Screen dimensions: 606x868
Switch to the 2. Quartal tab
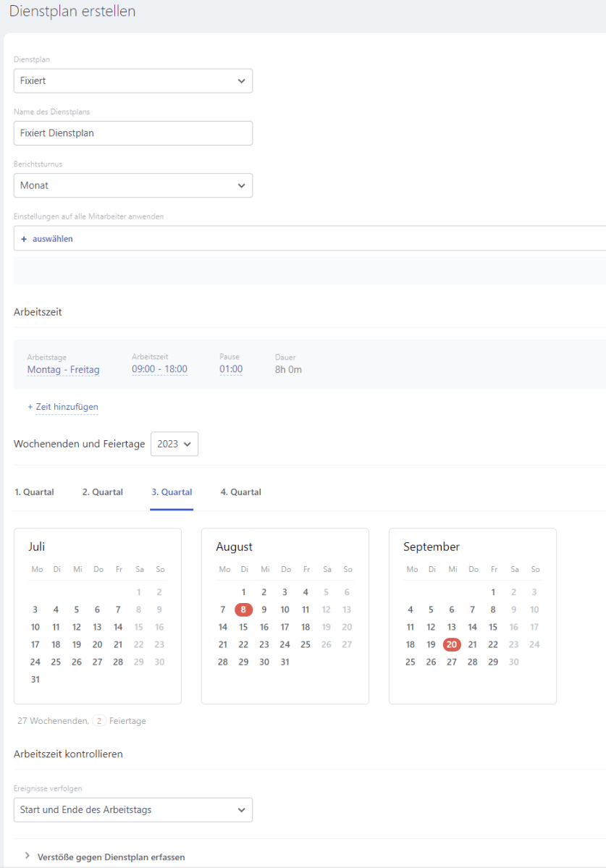pos(102,492)
